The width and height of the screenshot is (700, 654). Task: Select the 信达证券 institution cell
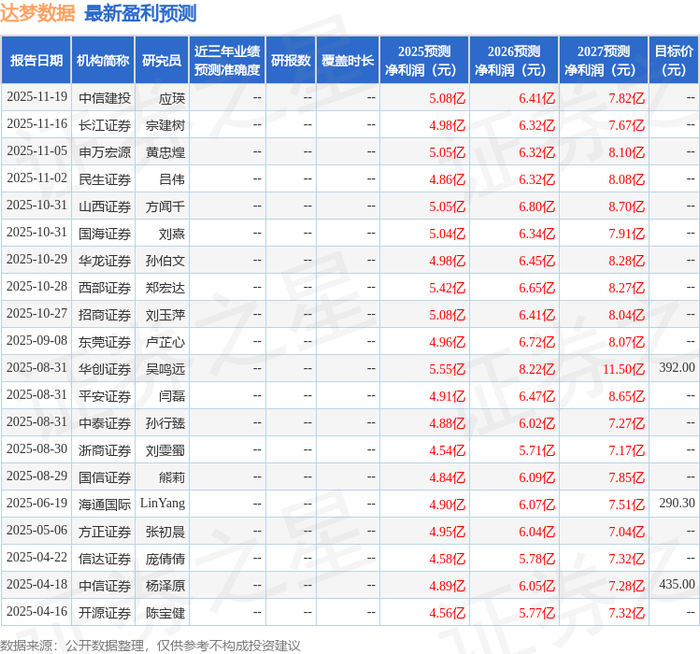click(x=104, y=559)
